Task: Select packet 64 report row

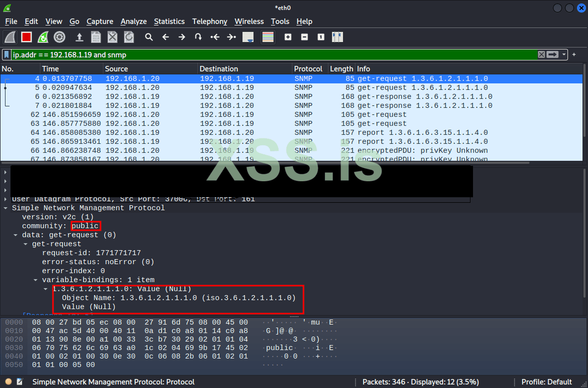Action: click(x=291, y=133)
